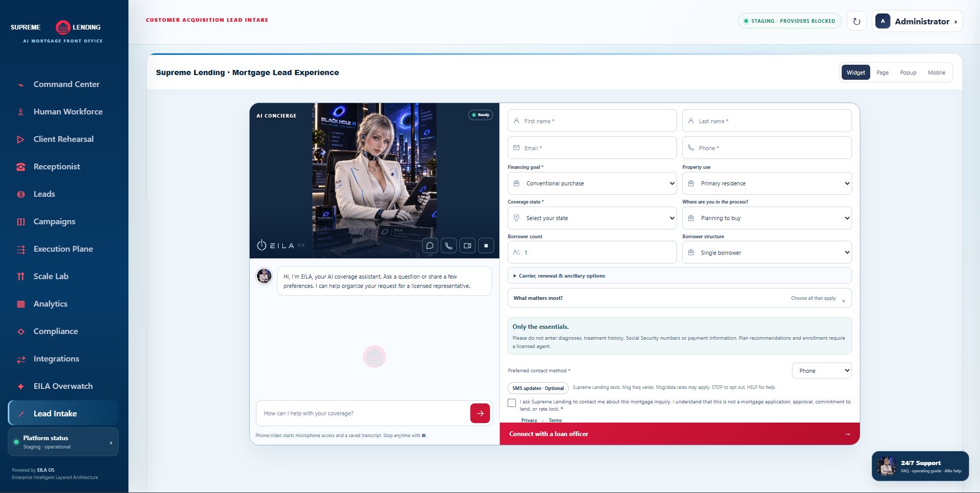The width and height of the screenshot is (980, 493).
Task: Click the refresh icon in the top bar
Action: point(857,21)
